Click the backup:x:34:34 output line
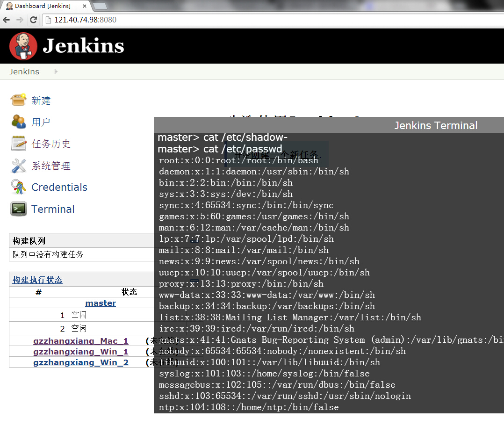The image size is (504, 426). [x=267, y=306]
